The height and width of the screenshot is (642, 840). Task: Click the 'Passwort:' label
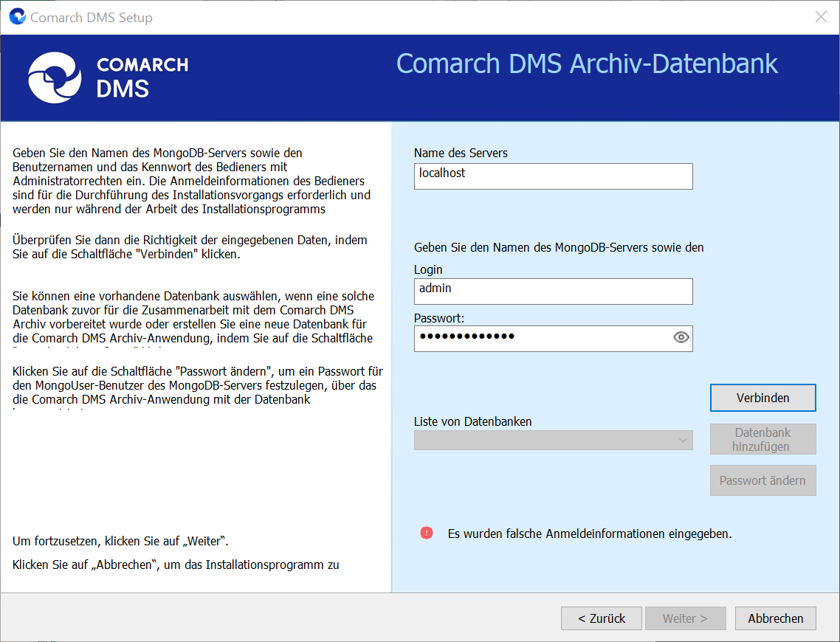tap(439, 318)
